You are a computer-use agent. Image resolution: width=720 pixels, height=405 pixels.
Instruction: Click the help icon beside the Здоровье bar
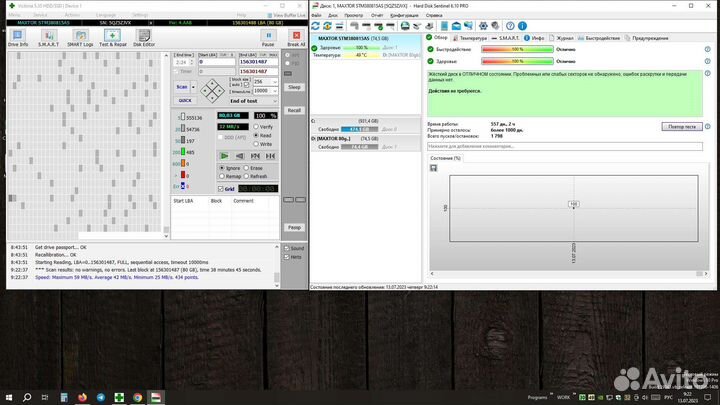pyautogui.click(x=708, y=61)
